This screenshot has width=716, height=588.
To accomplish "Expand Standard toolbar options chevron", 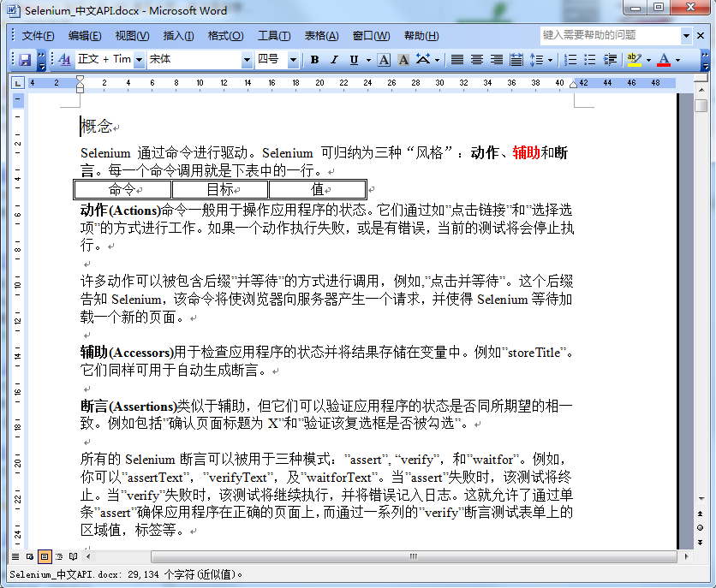I will 41,60.
